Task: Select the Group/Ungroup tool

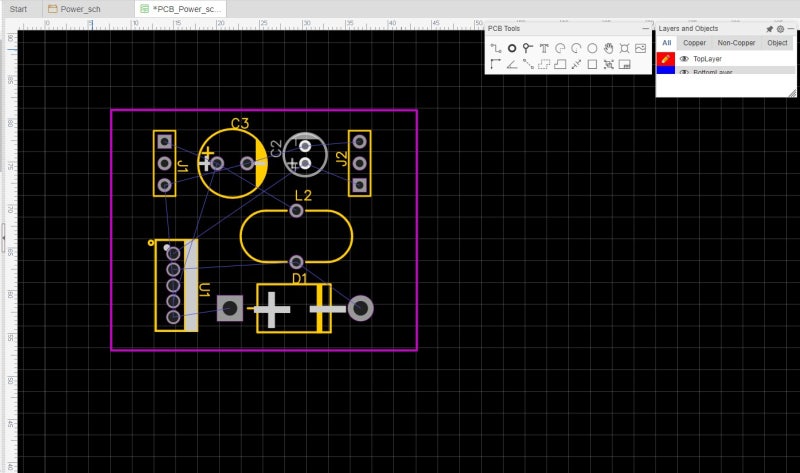Action: coord(608,64)
